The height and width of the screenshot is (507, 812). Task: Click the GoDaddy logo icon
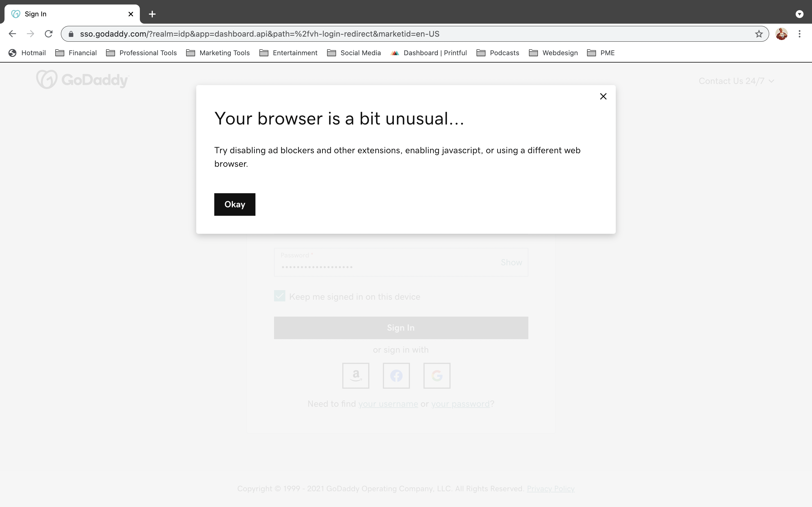point(47,79)
